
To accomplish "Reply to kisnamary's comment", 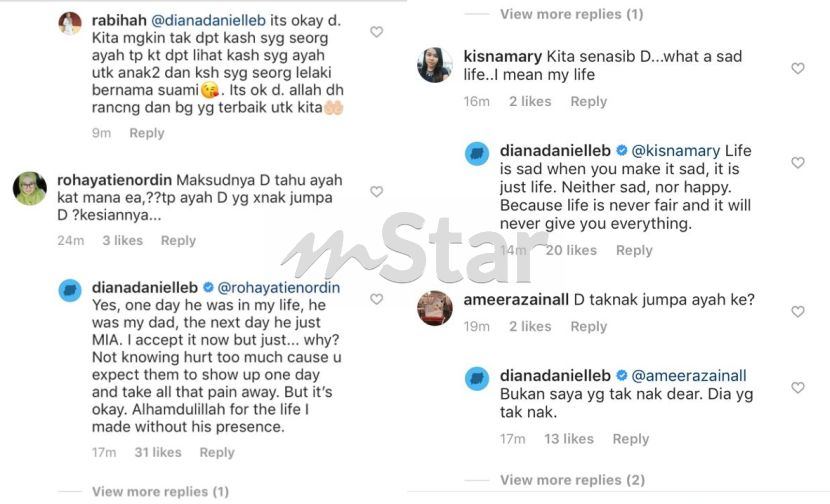I will pos(589,101).
